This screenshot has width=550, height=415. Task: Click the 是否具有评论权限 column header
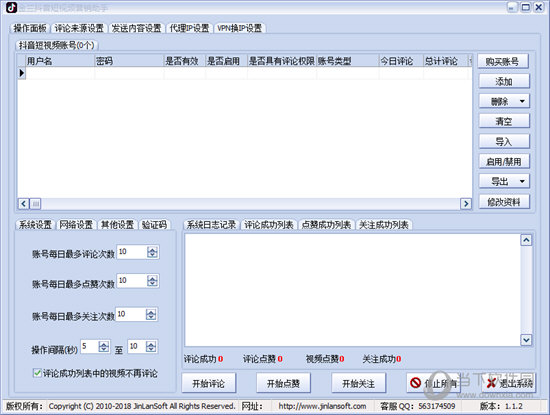[282, 61]
